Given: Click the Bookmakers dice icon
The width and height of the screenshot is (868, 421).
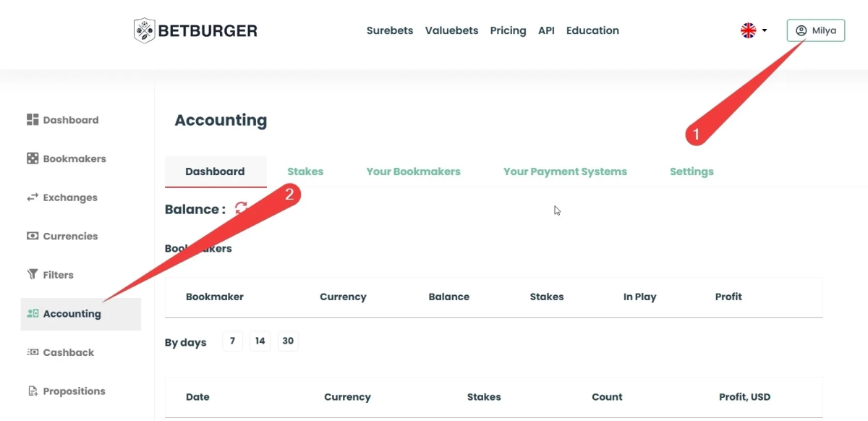Looking at the screenshot, I should (32, 158).
